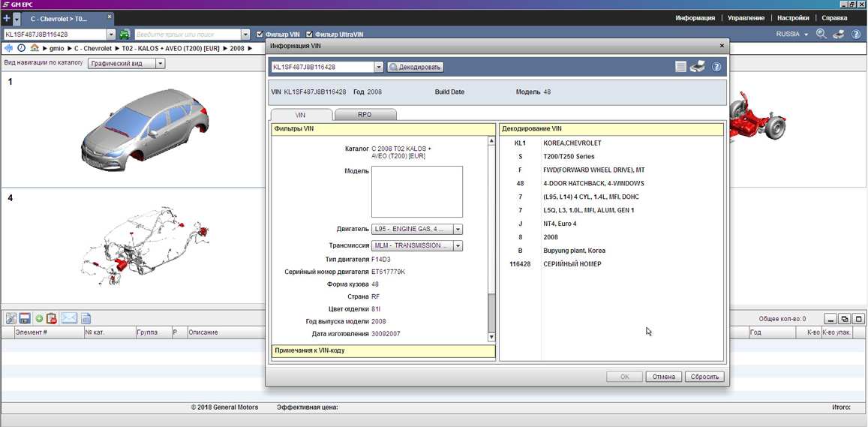Click the green add item icon

pyautogui.click(x=39, y=319)
